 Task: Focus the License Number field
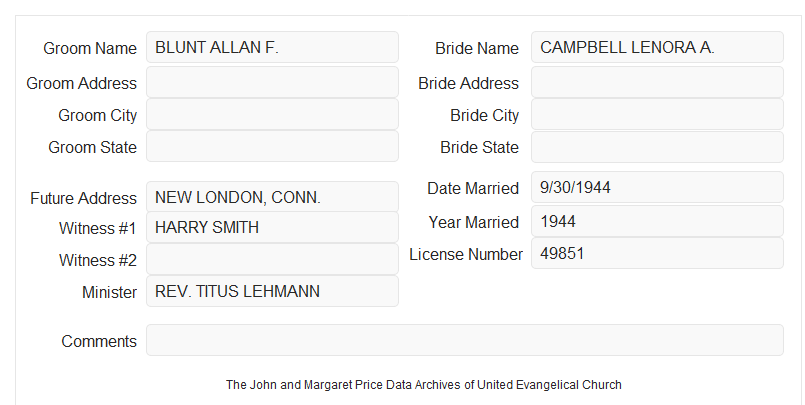pyautogui.click(x=657, y=253)
